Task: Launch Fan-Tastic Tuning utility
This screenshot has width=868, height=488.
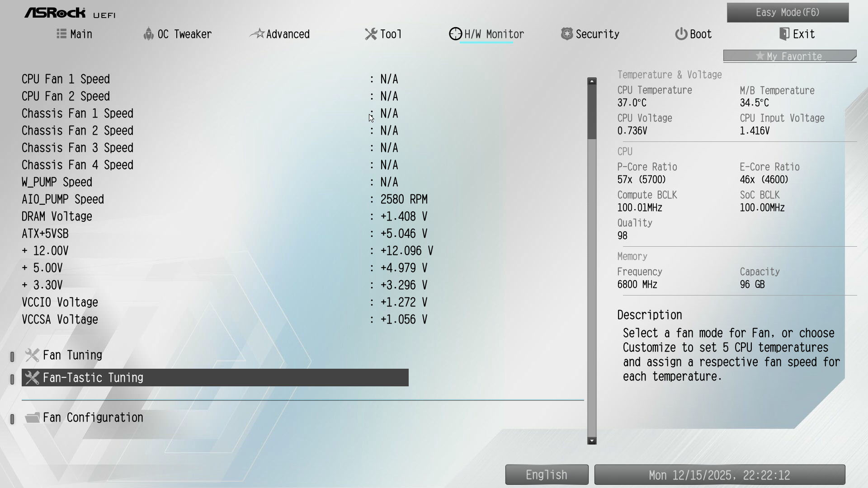Action: pyautogui.click(x=93, y=378)
